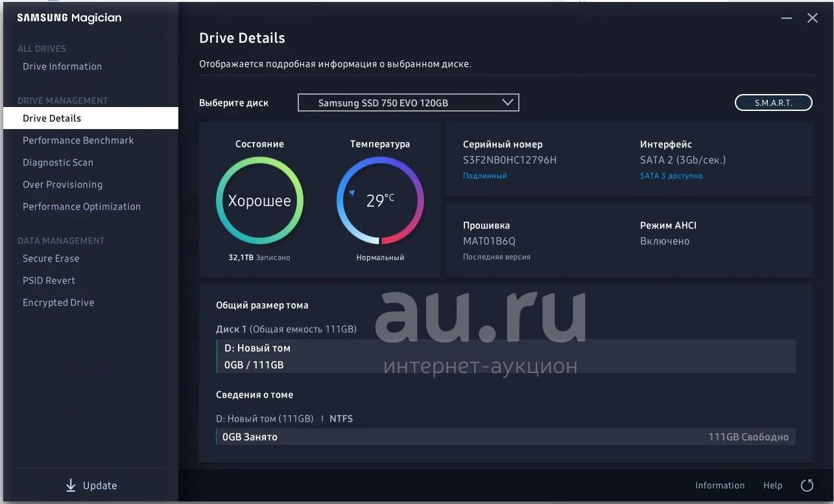Click the Update download arrow icon

click(71, 485)
